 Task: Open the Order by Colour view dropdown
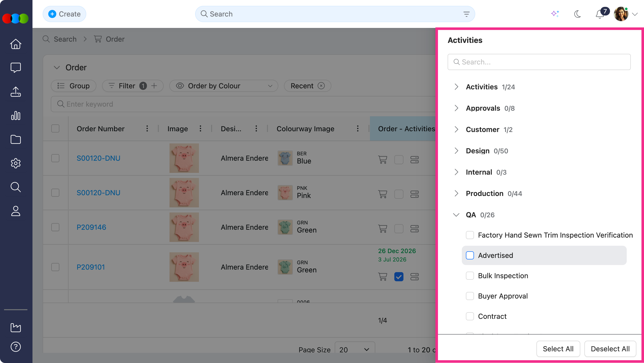pyautogui.click(x=224, y=86)
